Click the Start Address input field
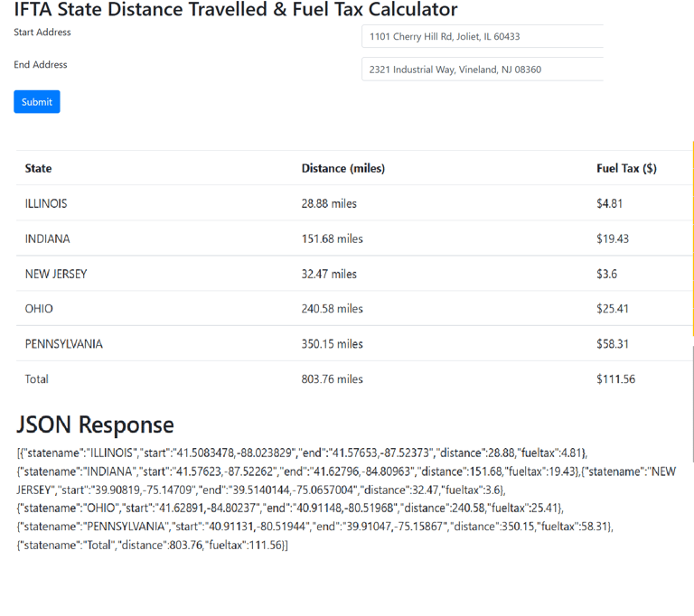Image resolution: width=694 pixels, height=616 pixels. (x=482, y=37)
